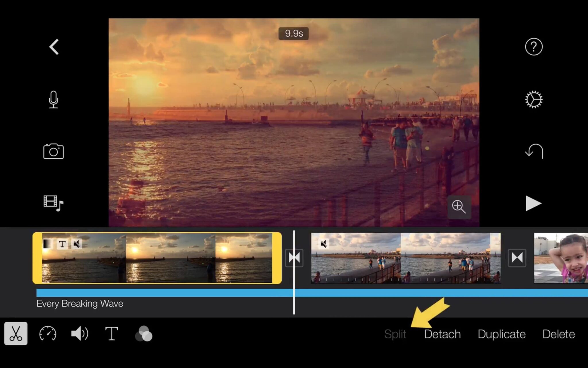This screenshot has width=588, height=368.
Task: Click the help question mark
Action: coord(533,47)
